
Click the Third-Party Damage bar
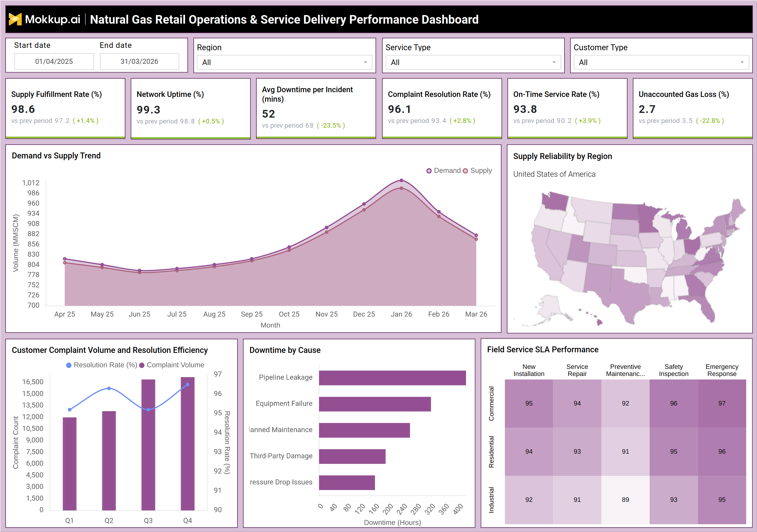point(352,456)
